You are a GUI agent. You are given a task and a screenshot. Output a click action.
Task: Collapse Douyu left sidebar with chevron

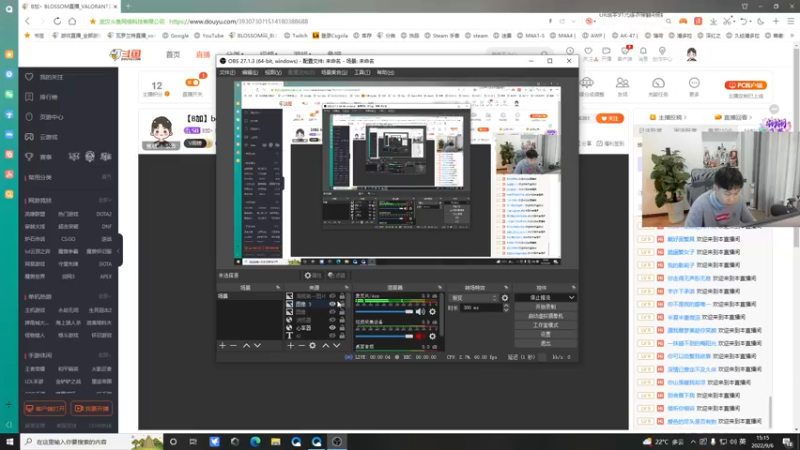118,251
